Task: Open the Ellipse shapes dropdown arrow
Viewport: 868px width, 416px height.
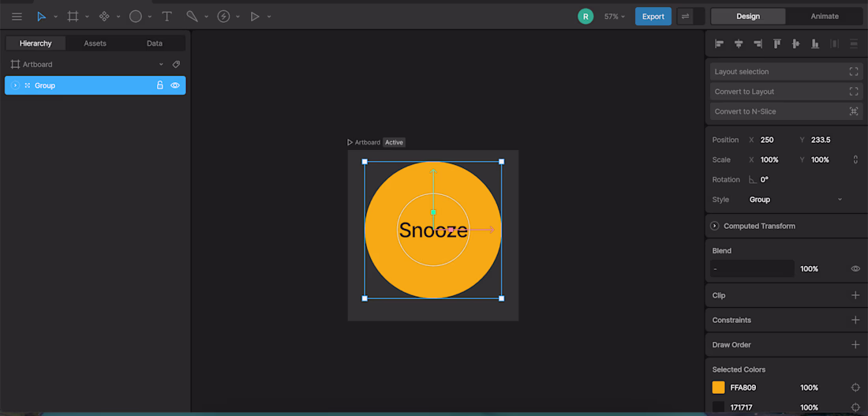Action: (x=150, y=17)
